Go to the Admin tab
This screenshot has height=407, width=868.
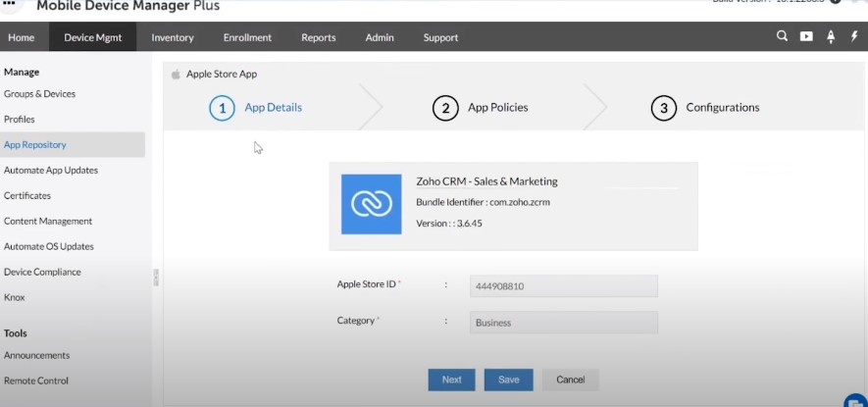click(x=380, y=37)
